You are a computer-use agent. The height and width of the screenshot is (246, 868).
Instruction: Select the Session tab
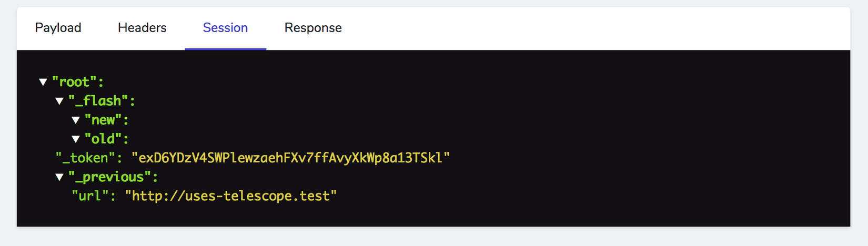[x=225, y=28]
